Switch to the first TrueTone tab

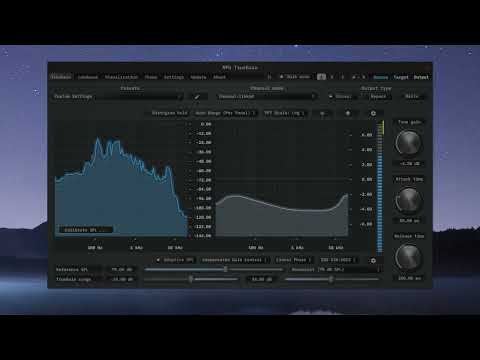click(61, 77)
